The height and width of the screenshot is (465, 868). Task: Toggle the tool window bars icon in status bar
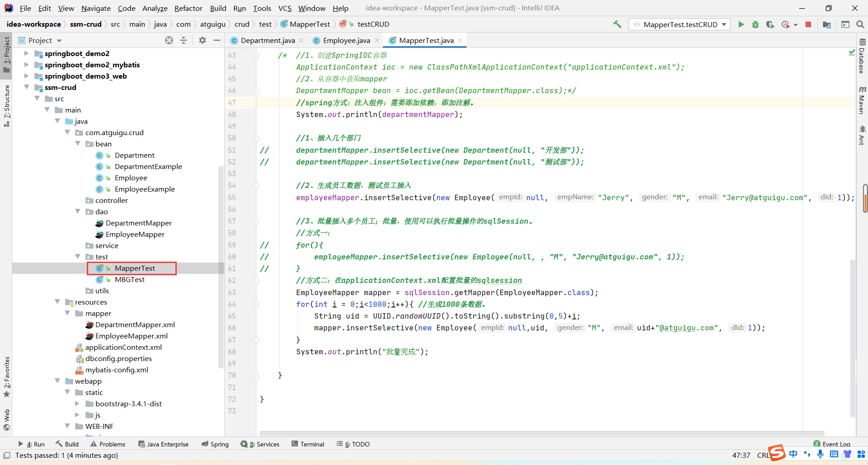[7, 456]
